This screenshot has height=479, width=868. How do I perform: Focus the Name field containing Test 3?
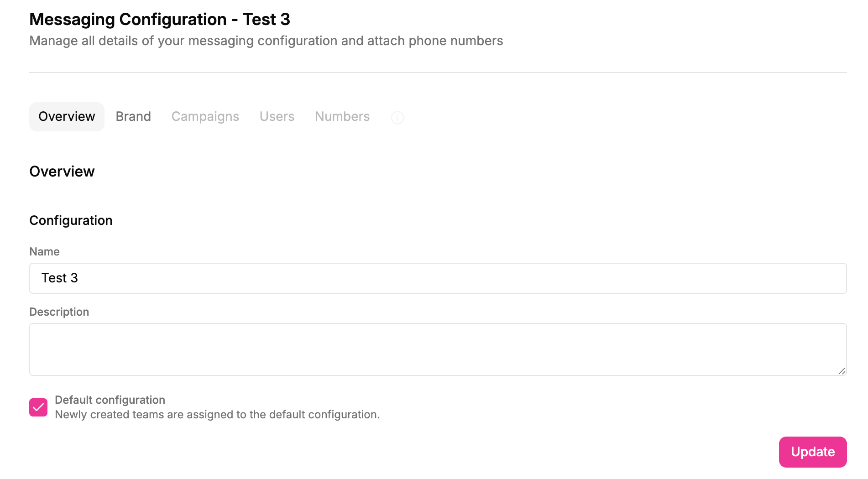point(438,278)
